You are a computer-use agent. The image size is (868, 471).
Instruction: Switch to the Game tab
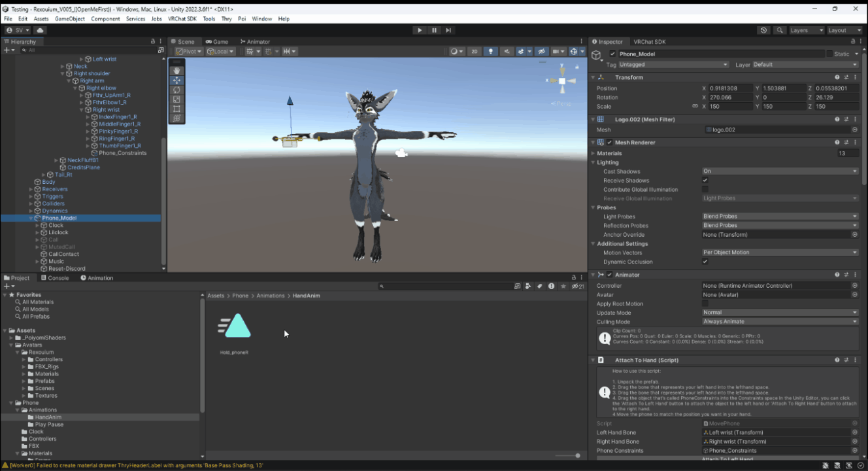coord(217,42)
